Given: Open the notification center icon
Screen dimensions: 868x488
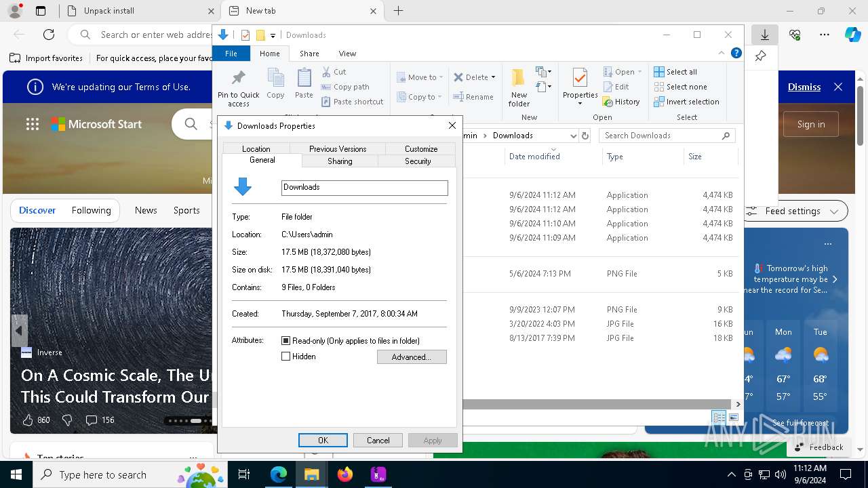Looking at the screenshot, I should point(846,474).
